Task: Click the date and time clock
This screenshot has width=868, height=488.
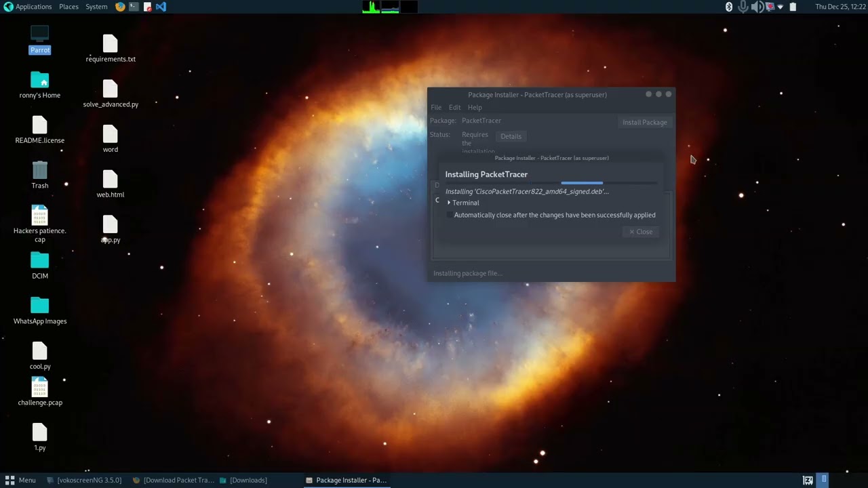Action: click(x=840, y=7)
